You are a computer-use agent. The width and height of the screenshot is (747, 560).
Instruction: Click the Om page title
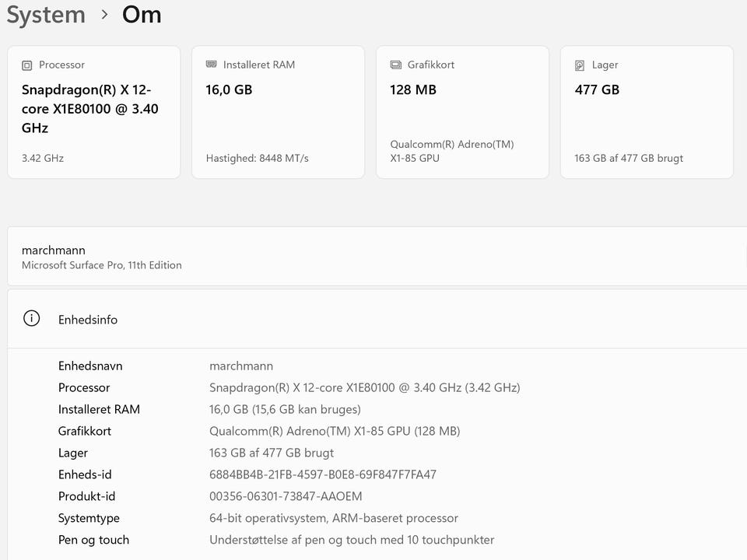pyautogui.click(x=142, y=14)
